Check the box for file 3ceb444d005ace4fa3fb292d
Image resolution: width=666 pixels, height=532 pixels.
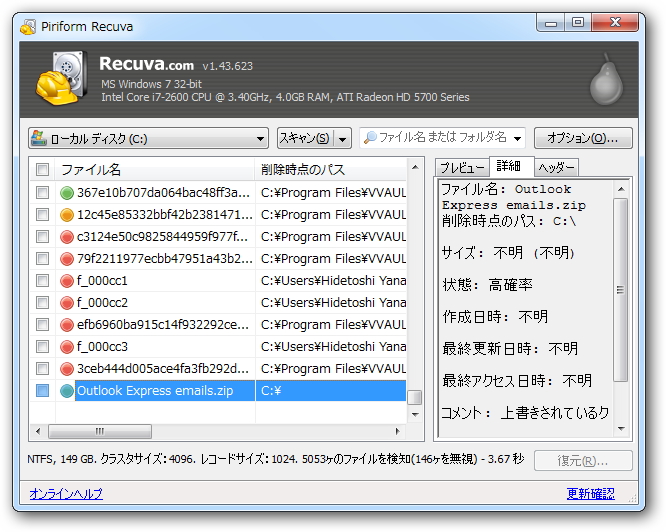42,368
